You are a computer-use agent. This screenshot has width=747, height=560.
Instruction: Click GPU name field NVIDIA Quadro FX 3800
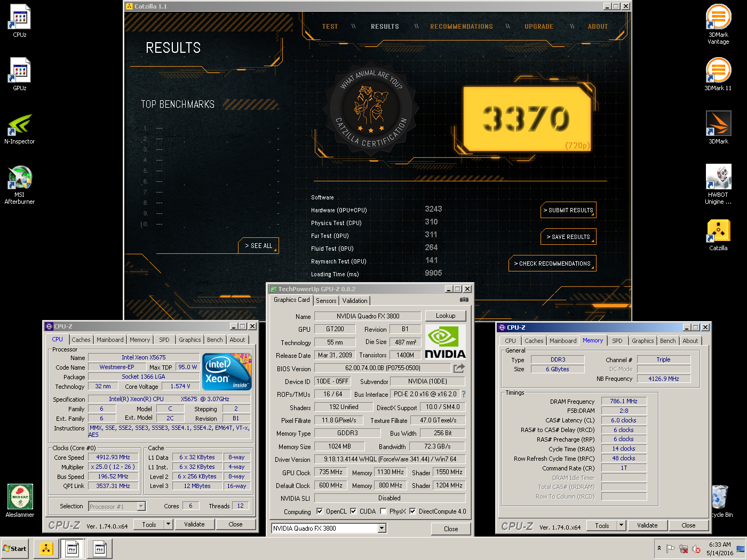click(368, 316)
